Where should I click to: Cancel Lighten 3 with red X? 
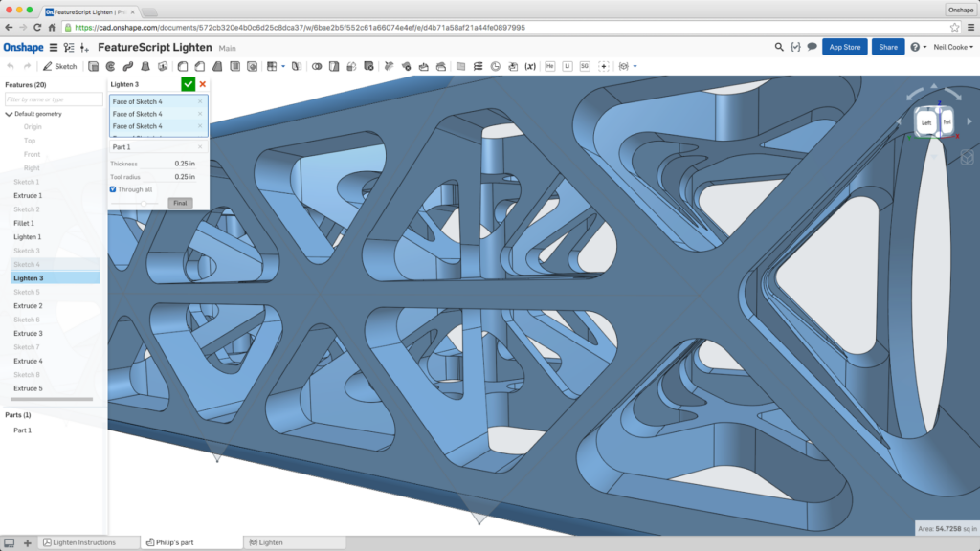click(203, 84)
